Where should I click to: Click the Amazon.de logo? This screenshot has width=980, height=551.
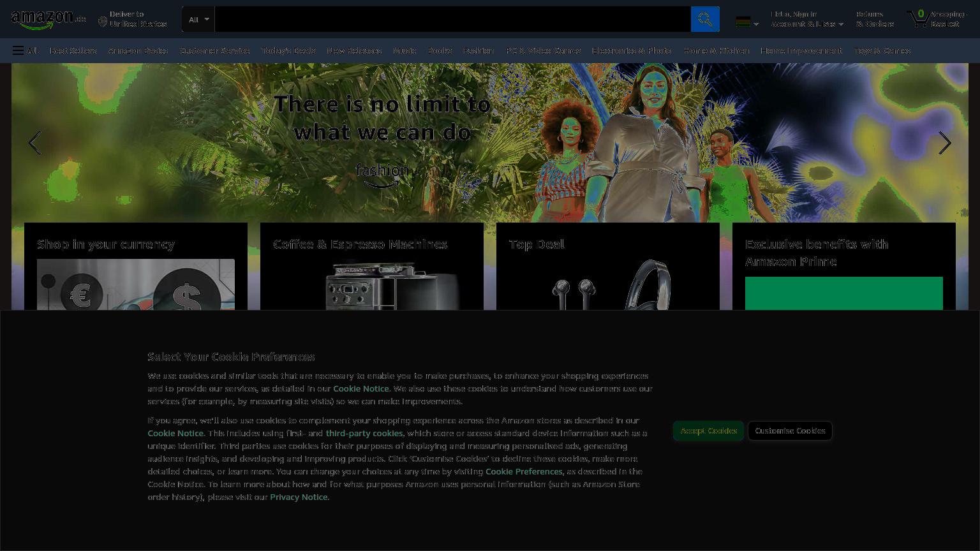click(48, 19)
